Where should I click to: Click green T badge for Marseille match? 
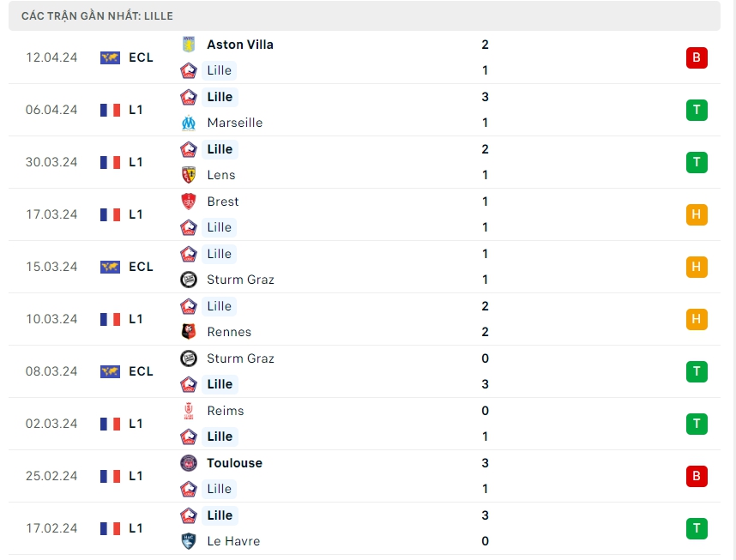coord(697,110)
